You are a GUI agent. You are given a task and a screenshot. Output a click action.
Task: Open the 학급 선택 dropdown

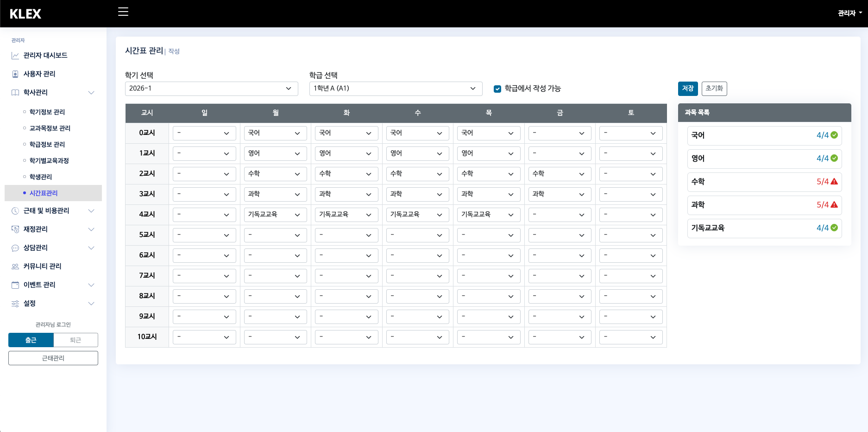[x=396, y=89]
